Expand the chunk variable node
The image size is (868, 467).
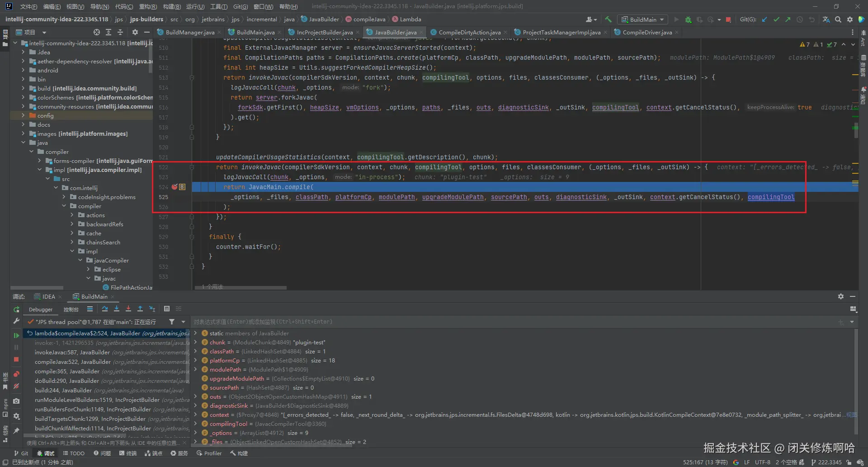pos(195,343)
